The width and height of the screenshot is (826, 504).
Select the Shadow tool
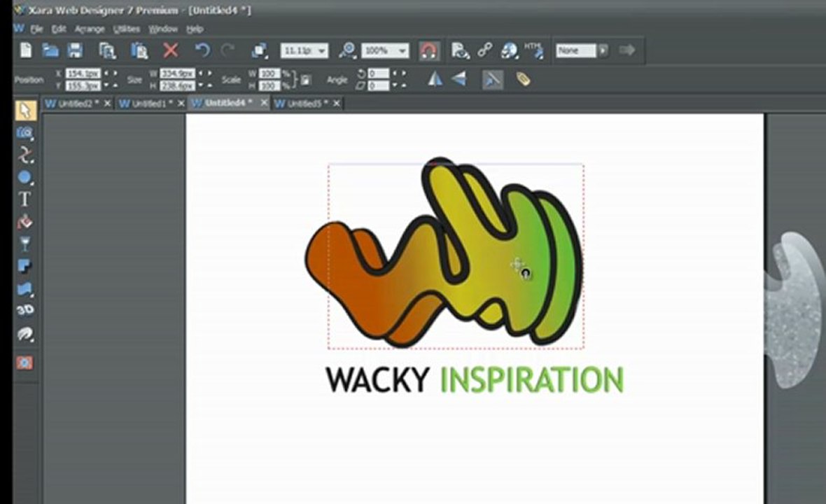pyautogui.click(x=24, y=266)
